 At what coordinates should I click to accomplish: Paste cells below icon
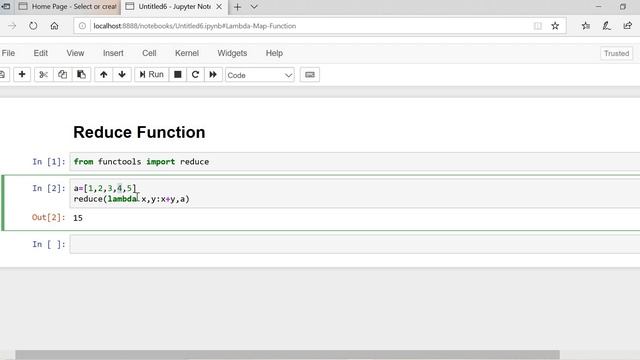tap(81, 75)
